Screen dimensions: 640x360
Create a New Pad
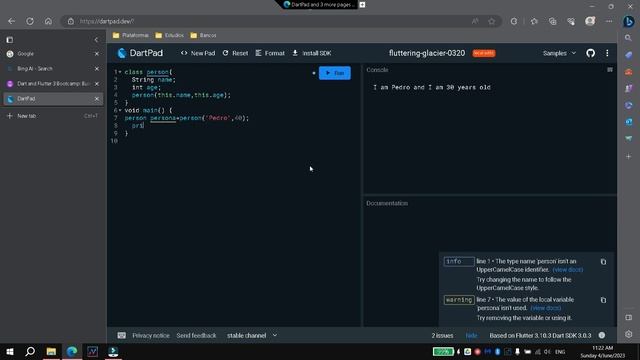tap(198, 53)
